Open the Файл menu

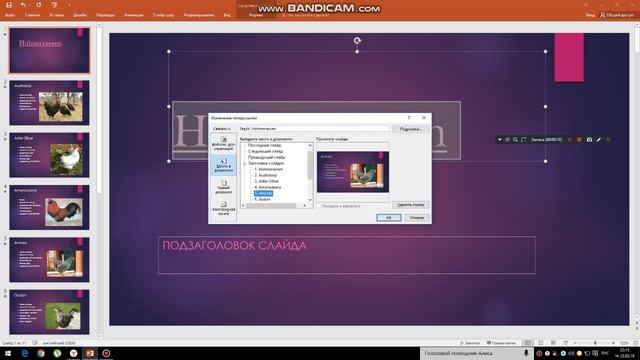[9, 15]
